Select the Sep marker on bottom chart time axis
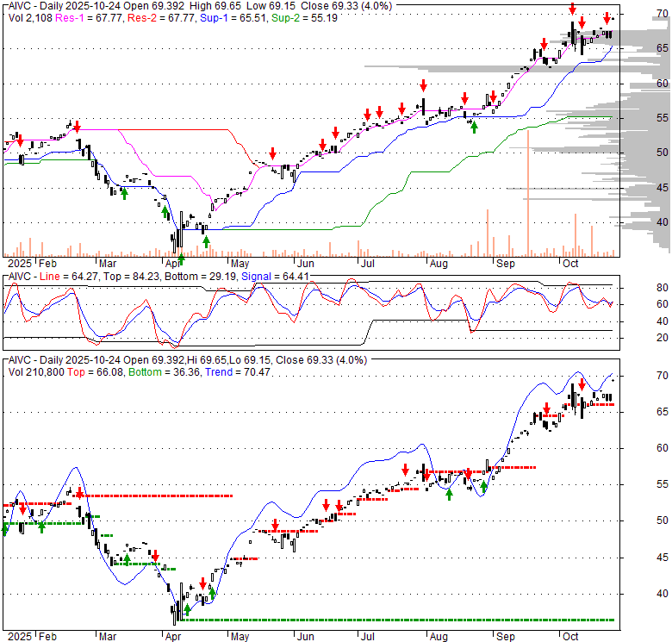The width and height of the screenshot is (672, 642). tap(505, 636)
